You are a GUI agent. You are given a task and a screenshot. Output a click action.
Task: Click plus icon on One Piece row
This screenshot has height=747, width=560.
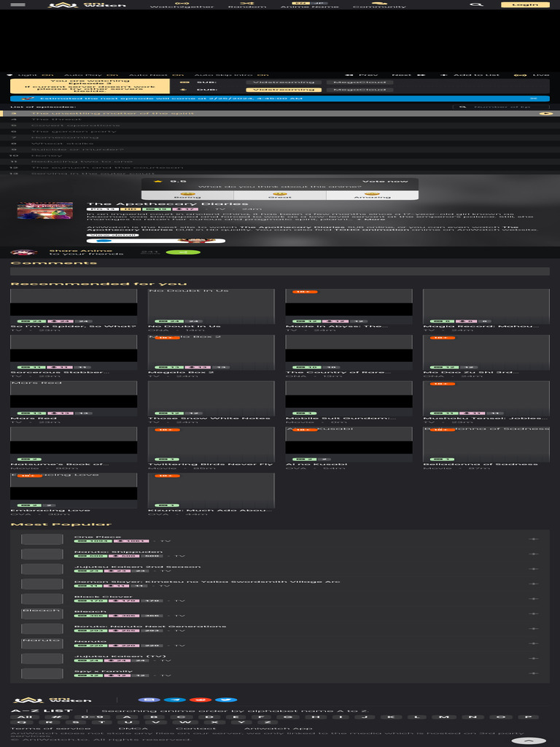click(x=533, y=539)
